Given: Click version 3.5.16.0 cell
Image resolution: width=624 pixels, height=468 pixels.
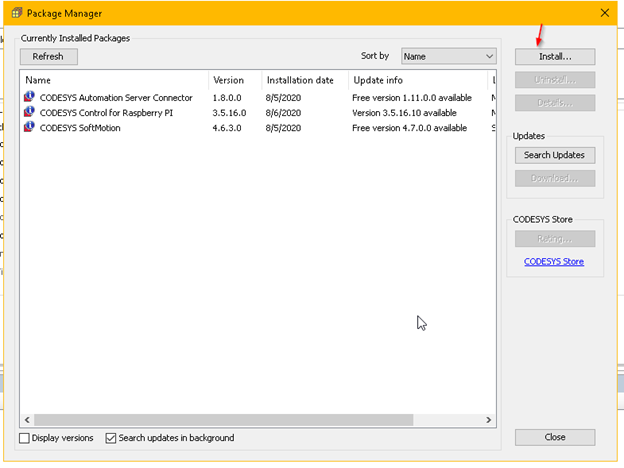Looking at the screenshot, I should click(229, 113).
